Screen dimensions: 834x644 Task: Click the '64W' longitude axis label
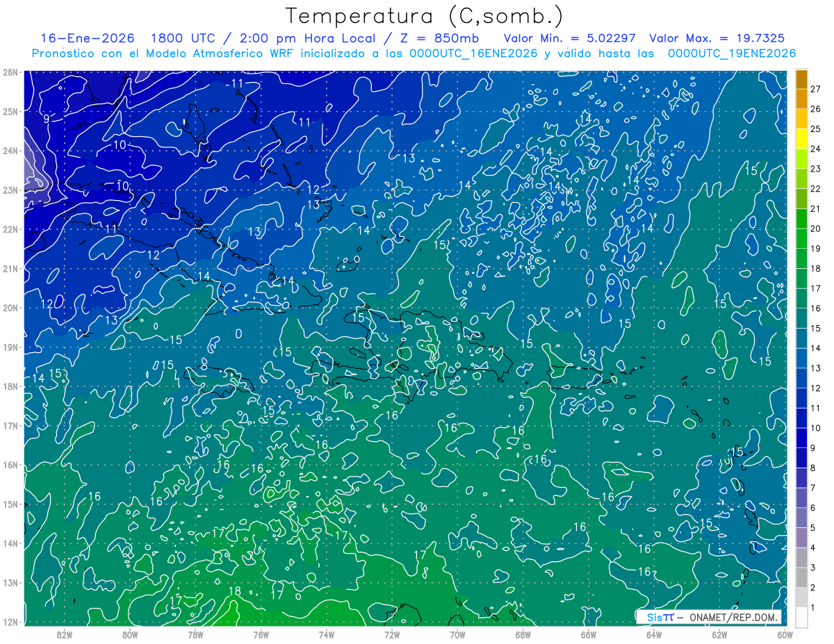coord(653,634)
